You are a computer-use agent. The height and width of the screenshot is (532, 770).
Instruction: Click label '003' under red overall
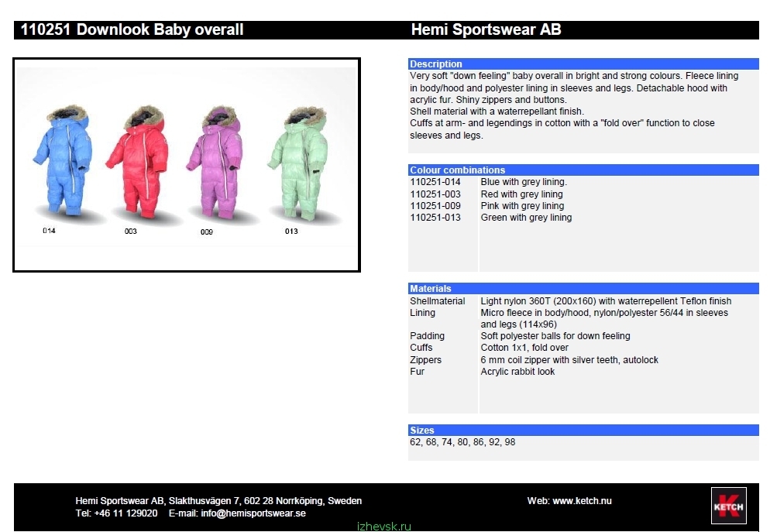131,232
